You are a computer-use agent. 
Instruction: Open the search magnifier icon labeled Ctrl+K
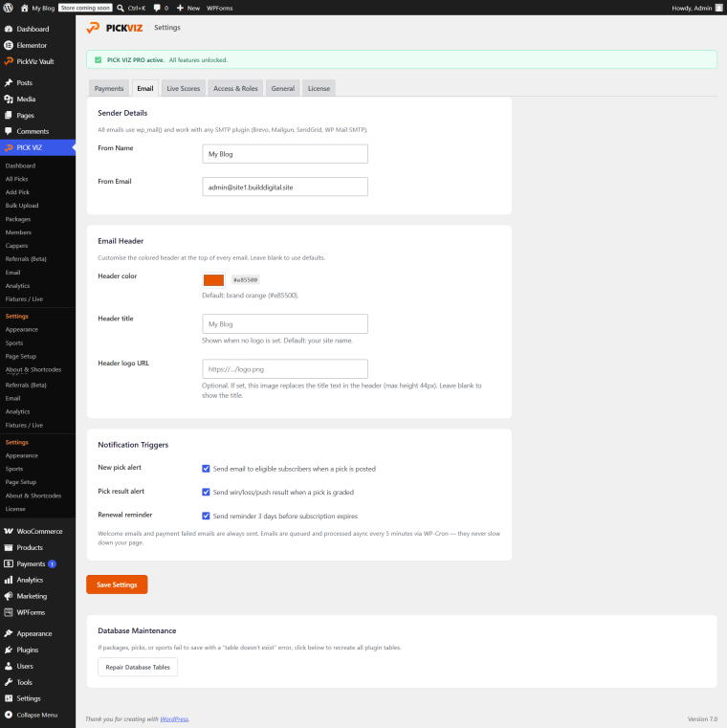tap(121, 8)
